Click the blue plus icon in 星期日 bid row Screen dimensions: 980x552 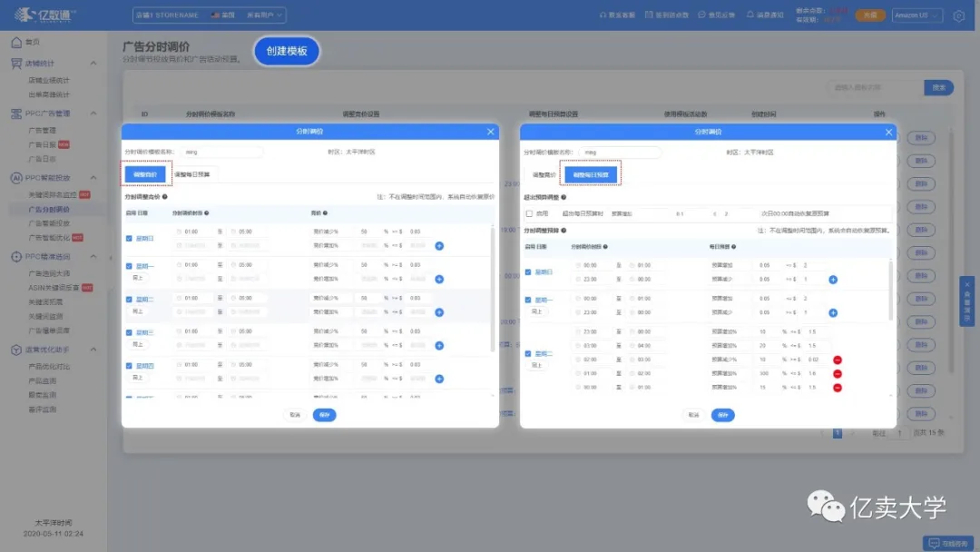[x=439, y=246]
